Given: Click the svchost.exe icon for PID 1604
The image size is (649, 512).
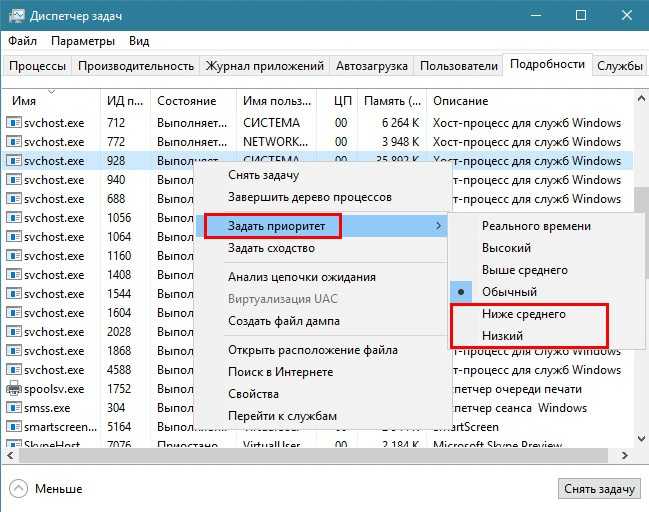Looking at the screenshot, I should tap(14, 313).
